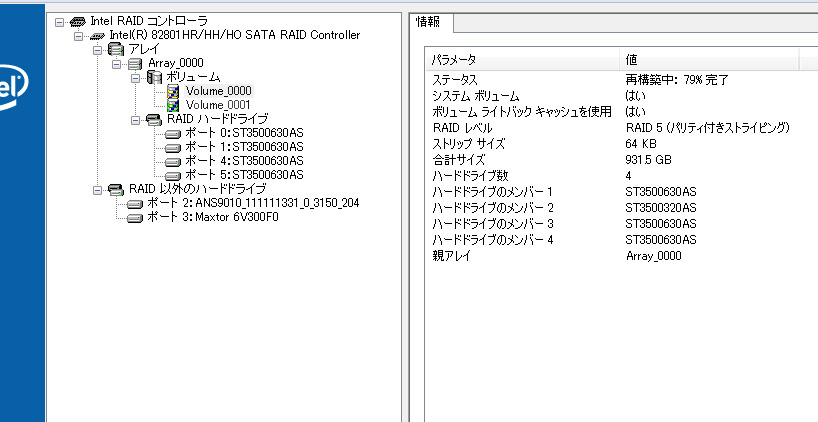Click ハードドライブのメンバー 4 parameter
Screen dimensions: 818x422
tap(492, 240)
